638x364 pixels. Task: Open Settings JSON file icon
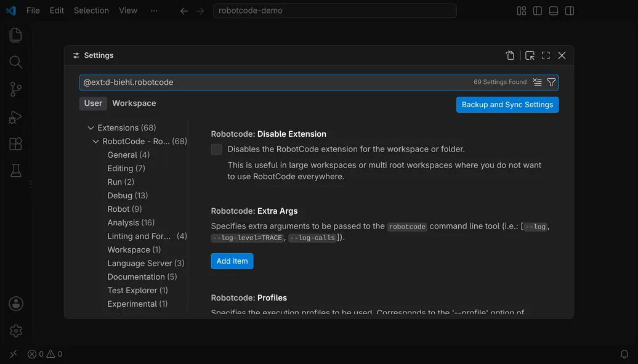click(x=510, y=55)
